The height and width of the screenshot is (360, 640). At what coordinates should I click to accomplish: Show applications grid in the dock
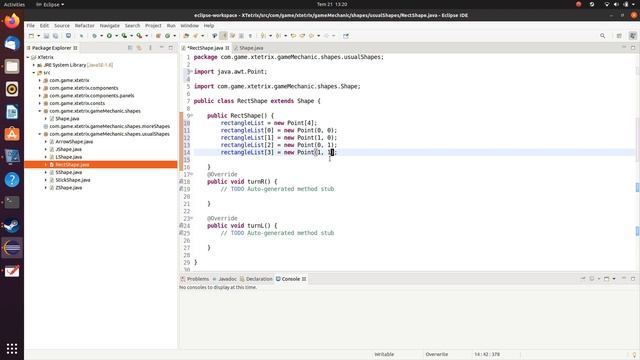tap(12, 349)
